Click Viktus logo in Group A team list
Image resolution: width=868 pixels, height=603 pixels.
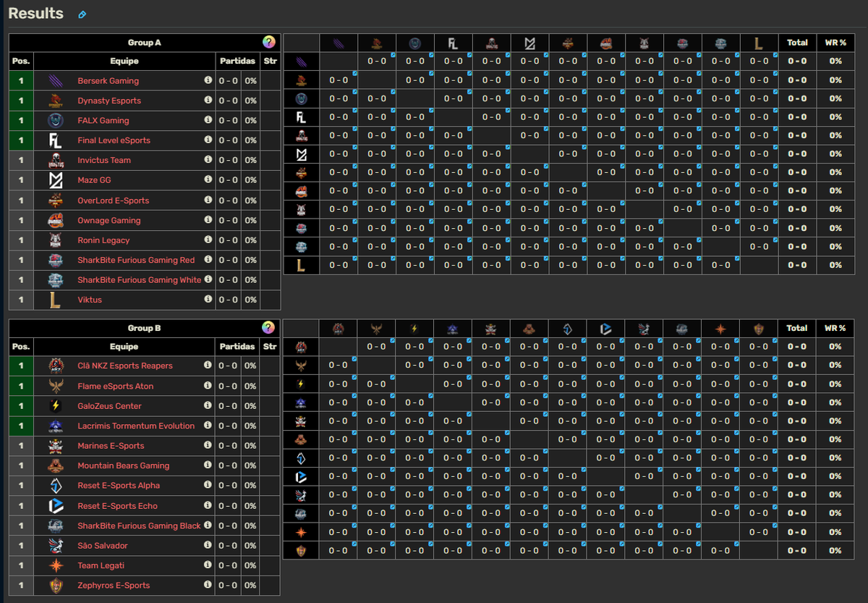[56, 300]
